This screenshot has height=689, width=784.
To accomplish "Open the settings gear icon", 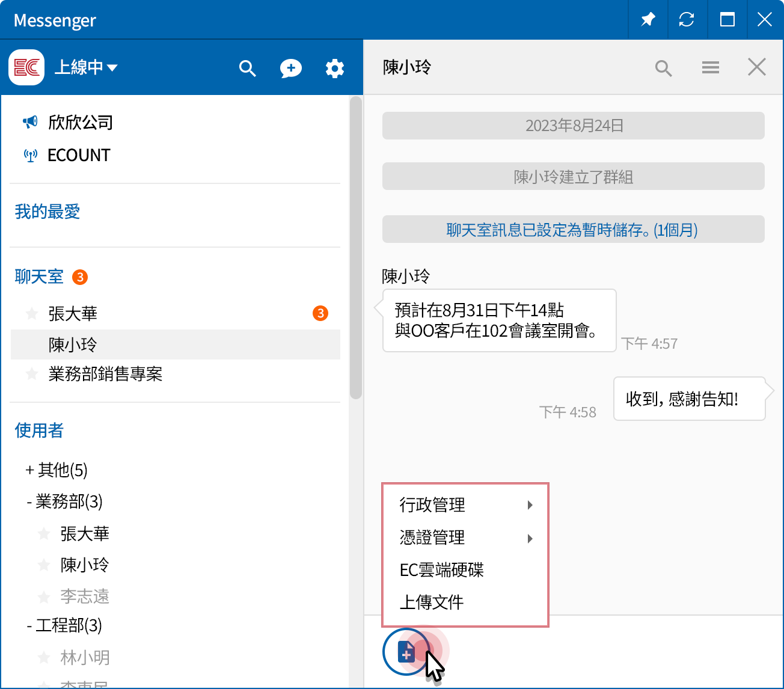I will pyautogui.click(x=335, y=68).
